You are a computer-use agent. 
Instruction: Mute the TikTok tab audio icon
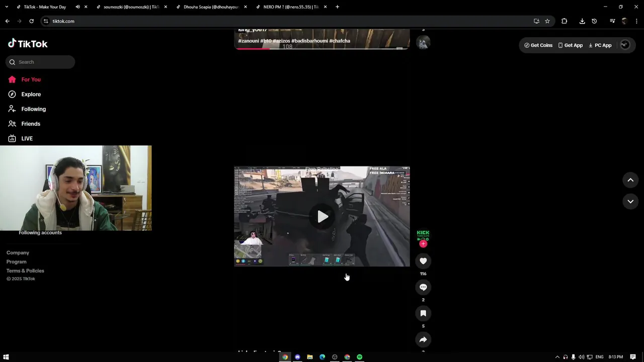[x=77, y=7]
